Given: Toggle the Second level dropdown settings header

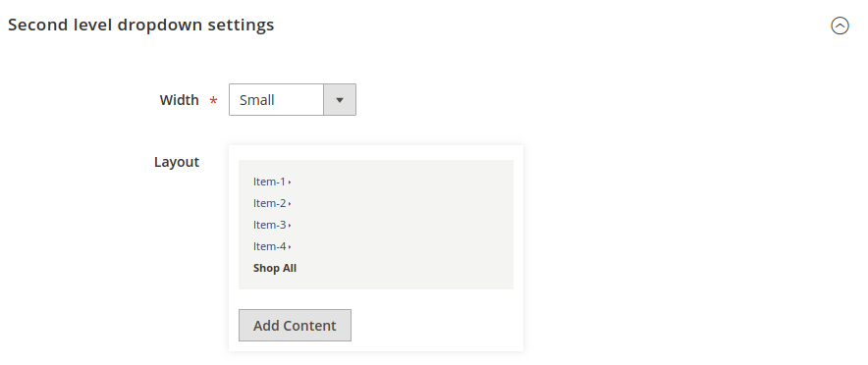Looking at the screenshot, I should [x=140, y=25].
